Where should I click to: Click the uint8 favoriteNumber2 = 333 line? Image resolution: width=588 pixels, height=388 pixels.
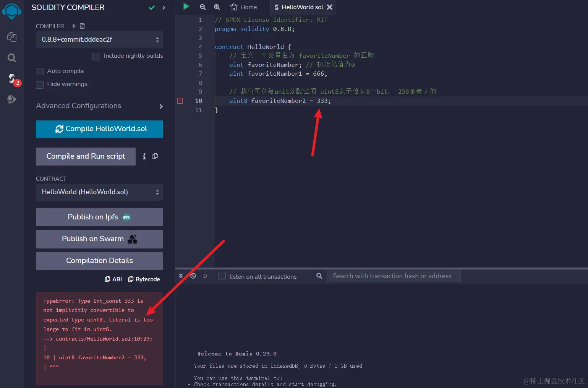click(280, 101)
